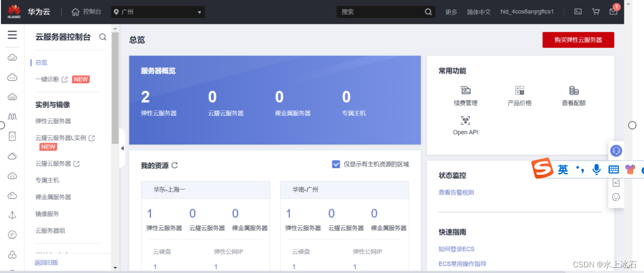Uncheck 仅显示有主机资源的区域 checkbox
The height and width of the screenshot is (273, 644).
click(336, 164)
